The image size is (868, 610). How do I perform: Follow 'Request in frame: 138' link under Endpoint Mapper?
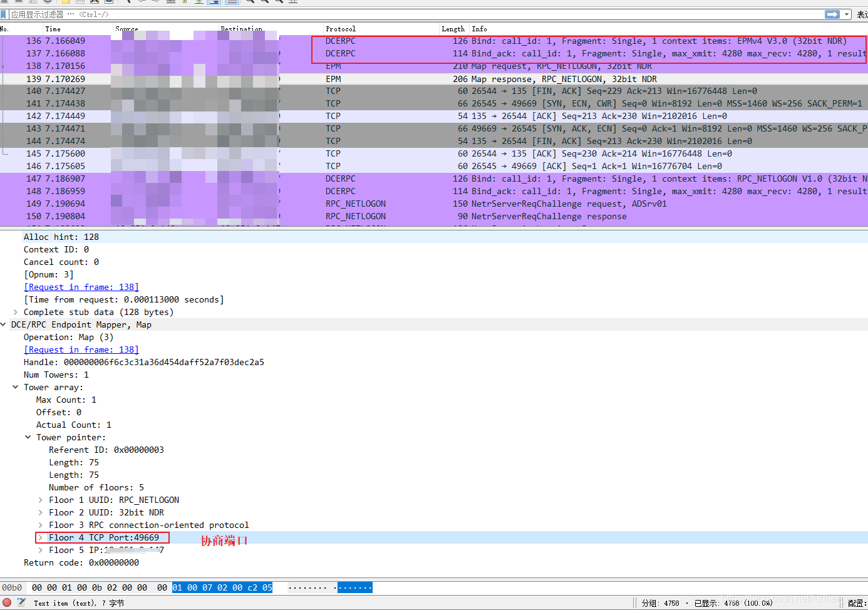[81, 349]
